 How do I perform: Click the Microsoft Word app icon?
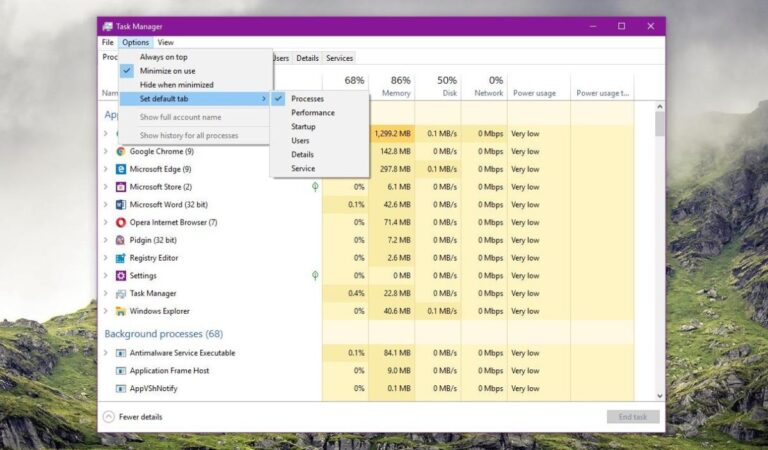click(x=120, y=205)
